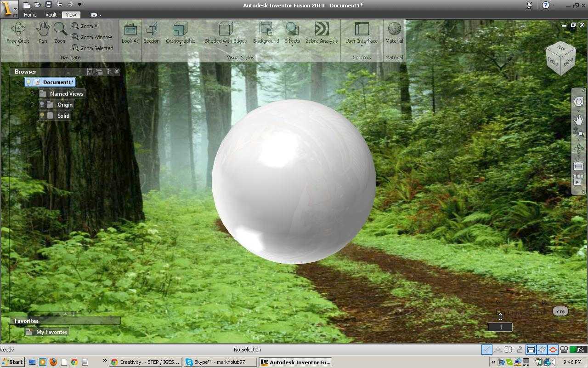Open the Effects dropdown
The height and width of the screenshot is (368, 588).
coord(292,46)
